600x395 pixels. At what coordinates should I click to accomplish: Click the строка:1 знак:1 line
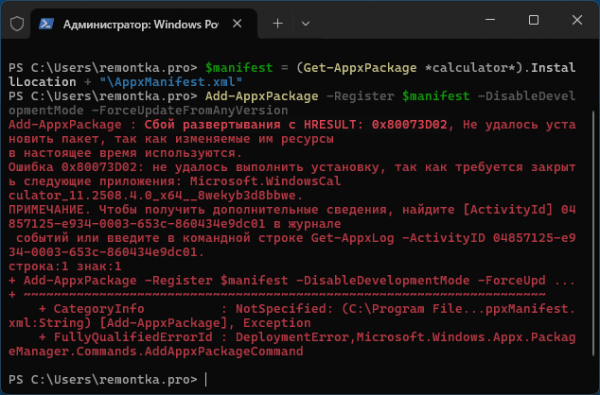[65, 266]
